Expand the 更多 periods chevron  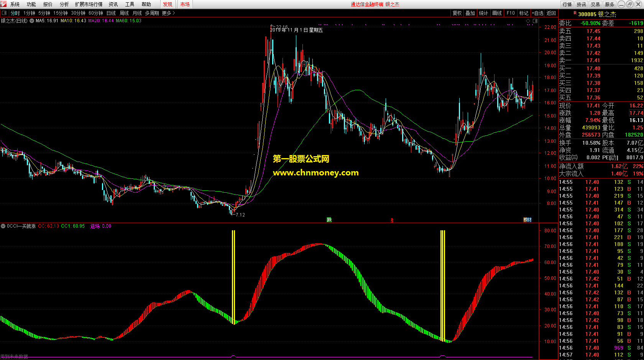coord(174,13)
